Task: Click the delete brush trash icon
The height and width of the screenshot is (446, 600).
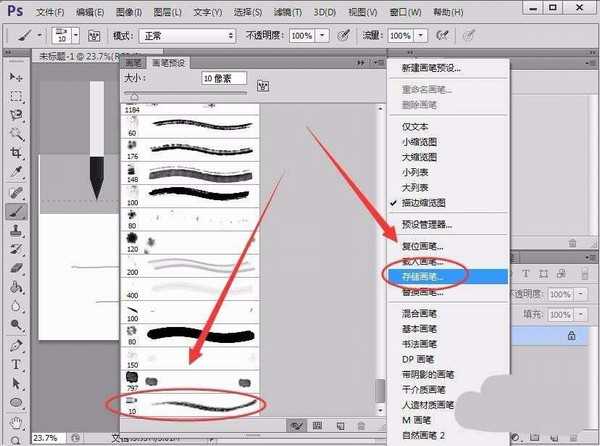Action: [362, 425]
